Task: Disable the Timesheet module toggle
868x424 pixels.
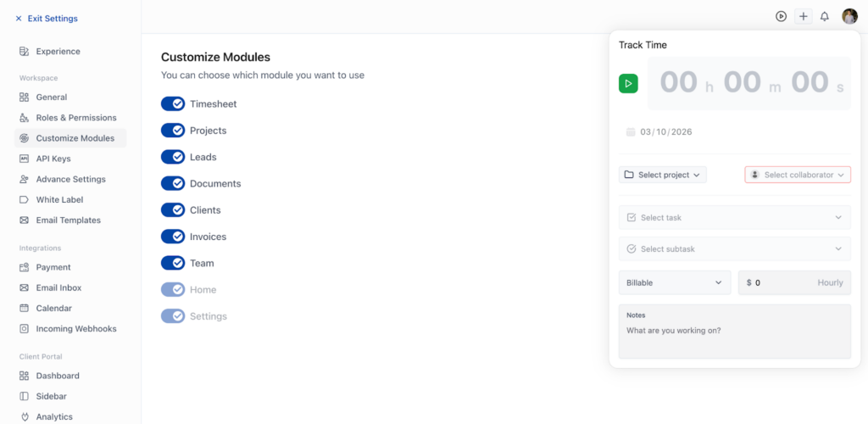Action: tap(173, 103)
